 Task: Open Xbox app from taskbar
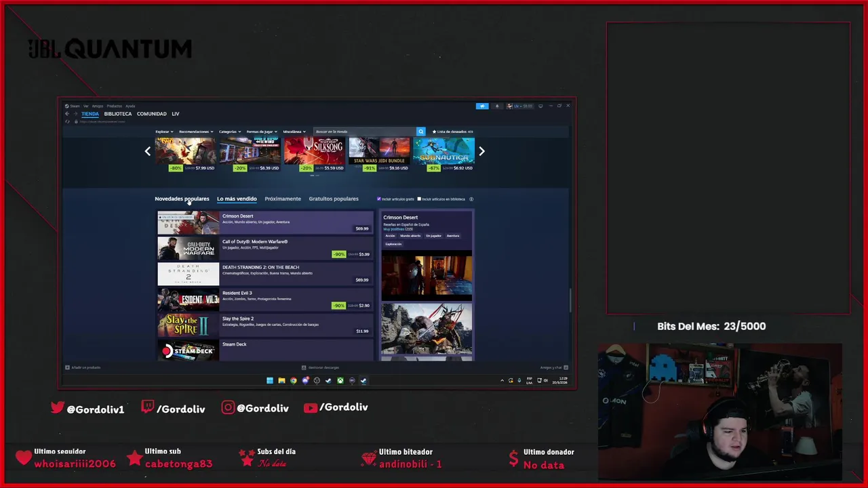click(x=340, y=380)
